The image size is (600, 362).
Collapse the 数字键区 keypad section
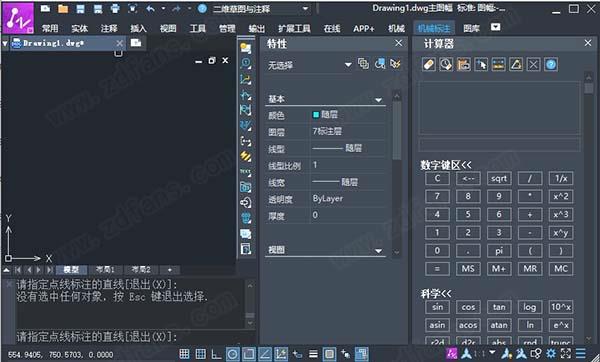tap(446, 165)
